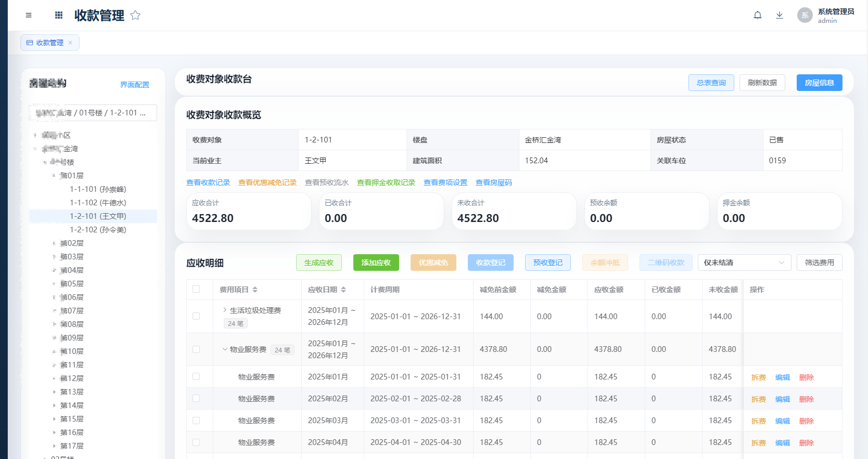
Task: Check the 2025年01月 物业服务费 row checkbox
Action: tap(196, 376)
